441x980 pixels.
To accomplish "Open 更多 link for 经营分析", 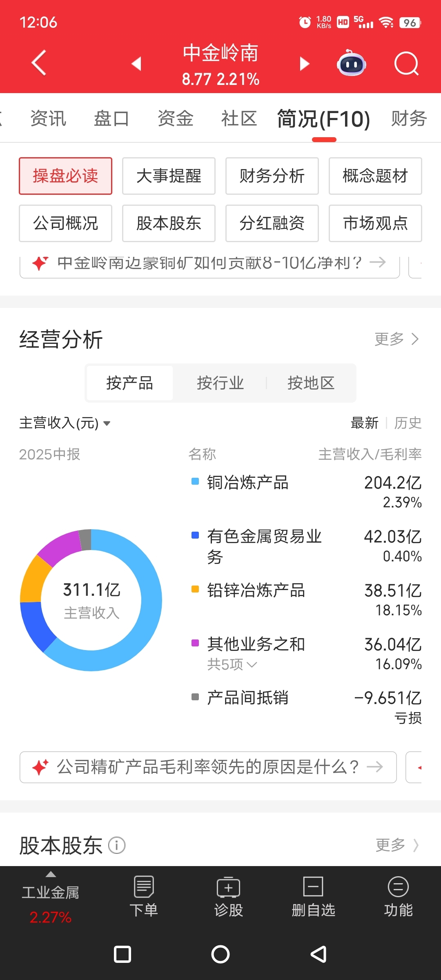I will [396, 339].
